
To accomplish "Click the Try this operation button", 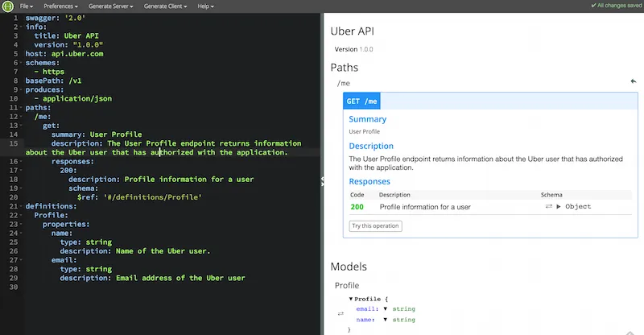I will pos(375,225).
